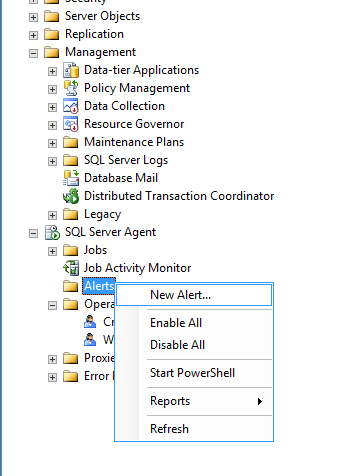
Task: Click the Distributed Transaction Coordinator icon
Action: tap(71, 196)
